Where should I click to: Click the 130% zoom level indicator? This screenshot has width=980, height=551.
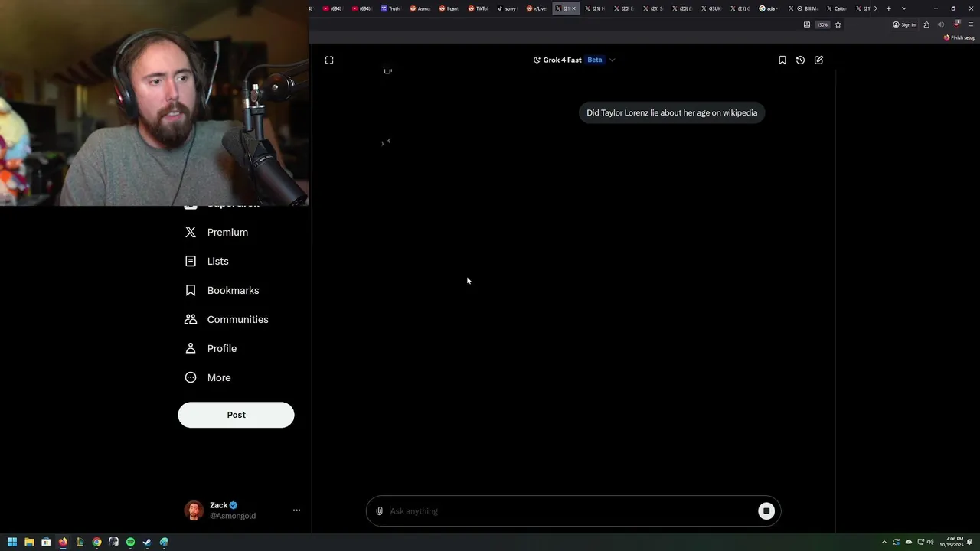822,24
